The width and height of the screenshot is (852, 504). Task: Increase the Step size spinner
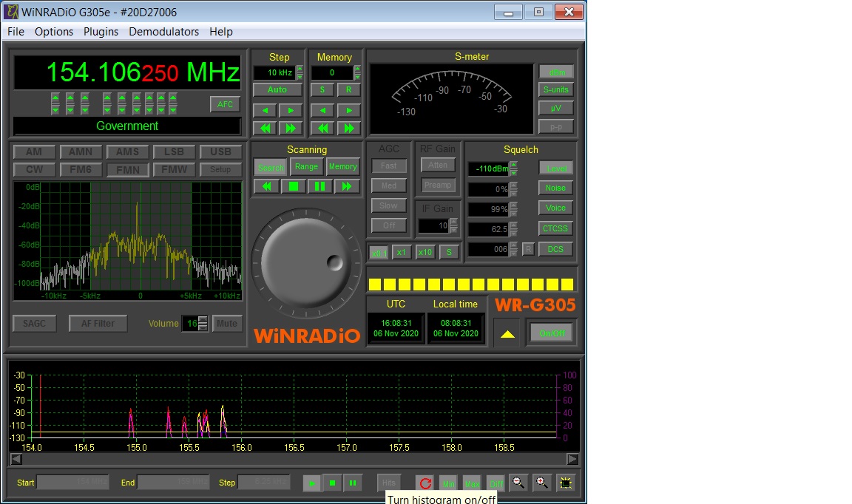click(300, 69)
